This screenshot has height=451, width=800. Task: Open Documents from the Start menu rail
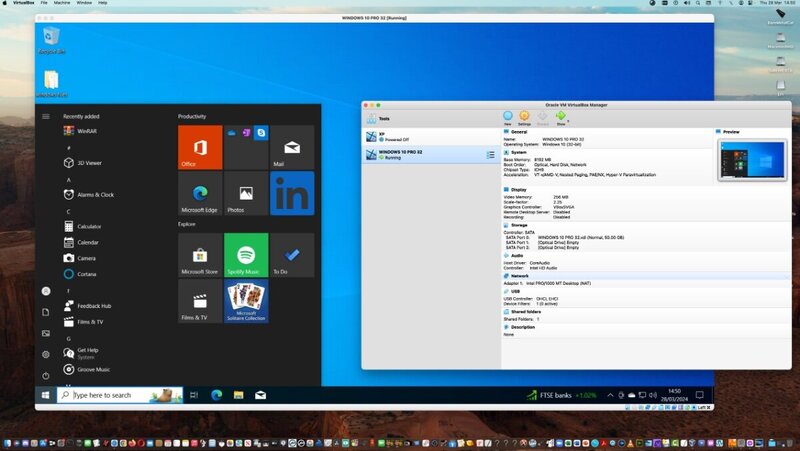point(46,312)
